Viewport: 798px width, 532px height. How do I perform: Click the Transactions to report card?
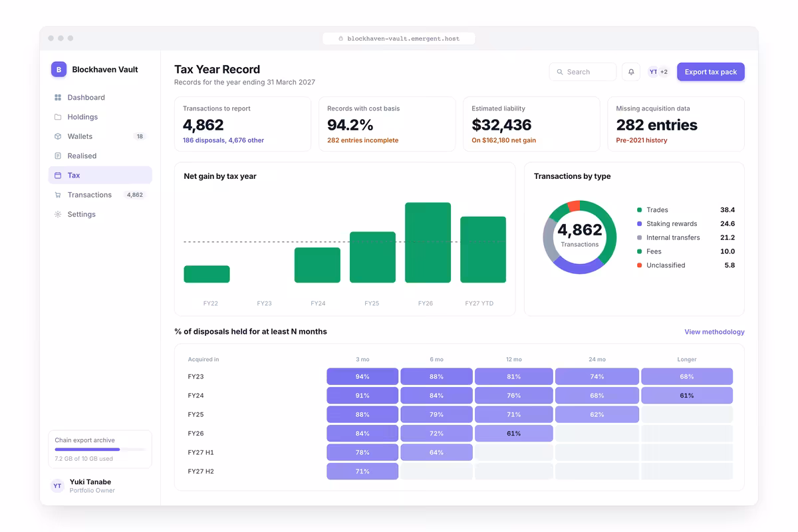click(x=243, y=124)
